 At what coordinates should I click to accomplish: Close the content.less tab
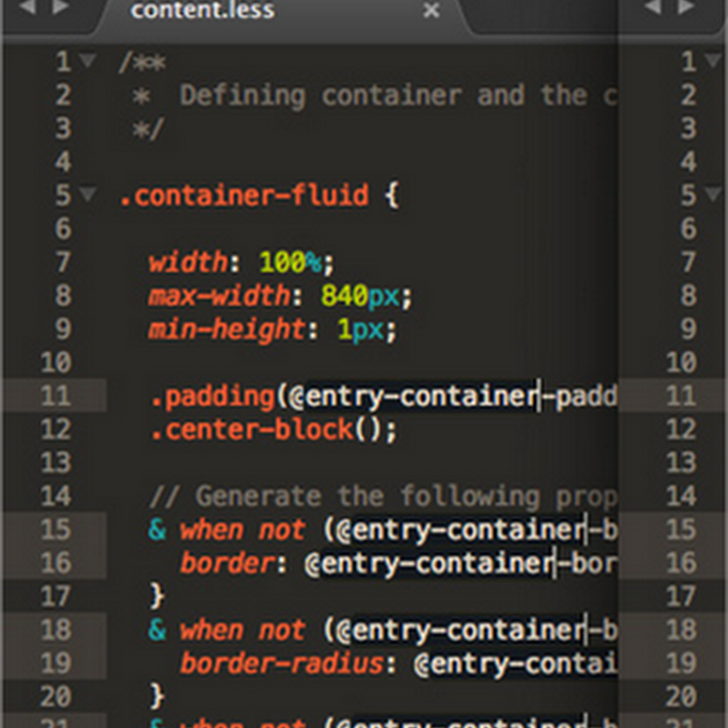[431, 11]
